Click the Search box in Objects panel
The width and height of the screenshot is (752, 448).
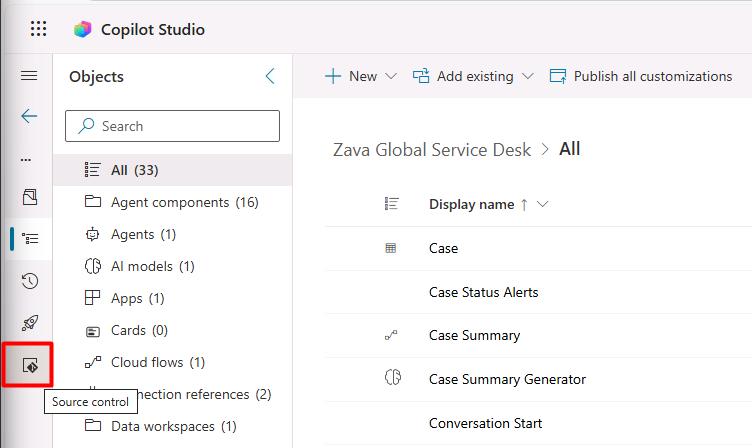click(172, 126)
